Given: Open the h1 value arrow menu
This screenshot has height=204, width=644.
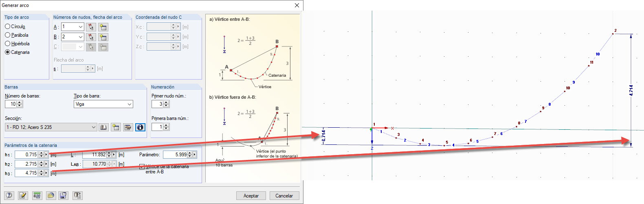Looking at the screenshot, I should pyautogui.click(x=46, y=155).
